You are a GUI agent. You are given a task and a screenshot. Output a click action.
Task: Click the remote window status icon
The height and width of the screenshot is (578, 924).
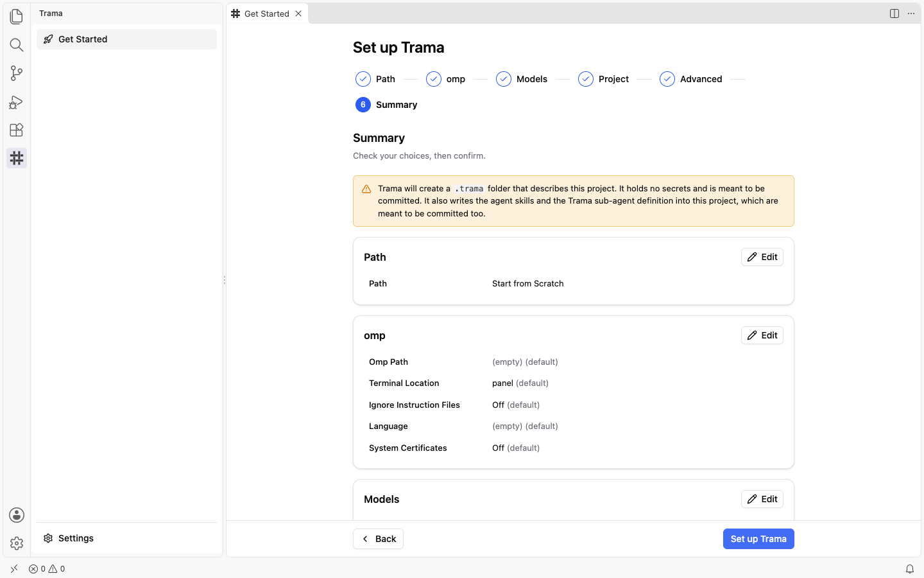click(14, 568)
